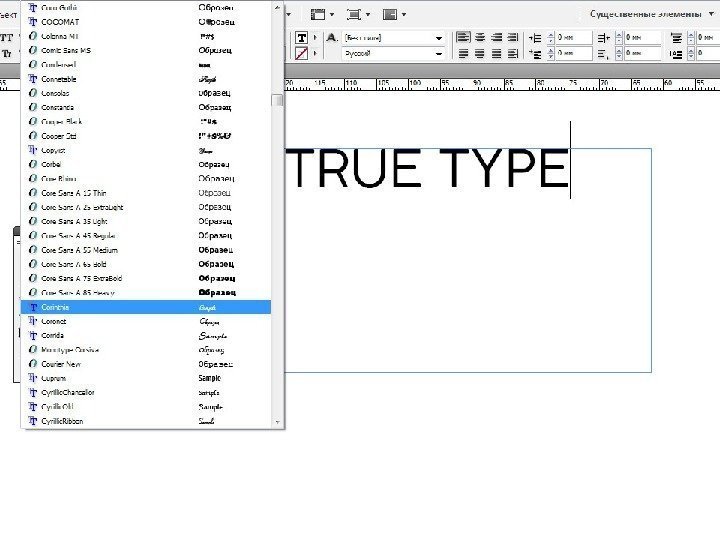
Task: Click the Small Caps Tr icon
Action: 6,54
